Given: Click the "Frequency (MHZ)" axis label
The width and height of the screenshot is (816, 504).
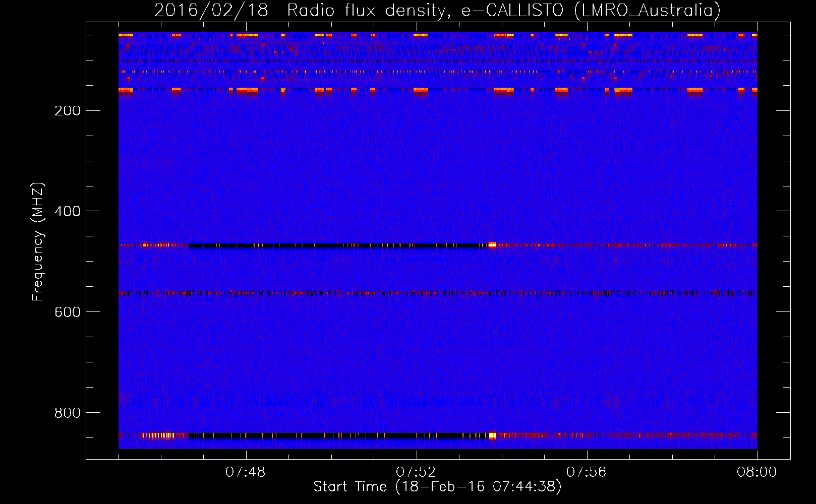Looking at the screenshot, I should (37, 241).
